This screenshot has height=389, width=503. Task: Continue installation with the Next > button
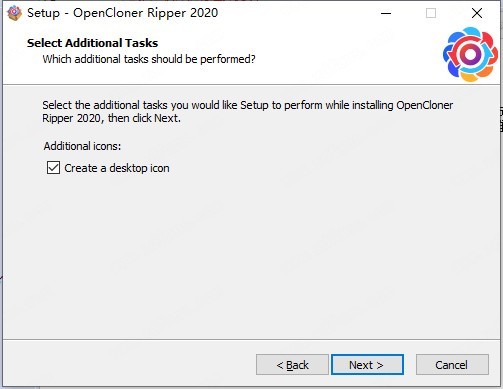(367, 365)
